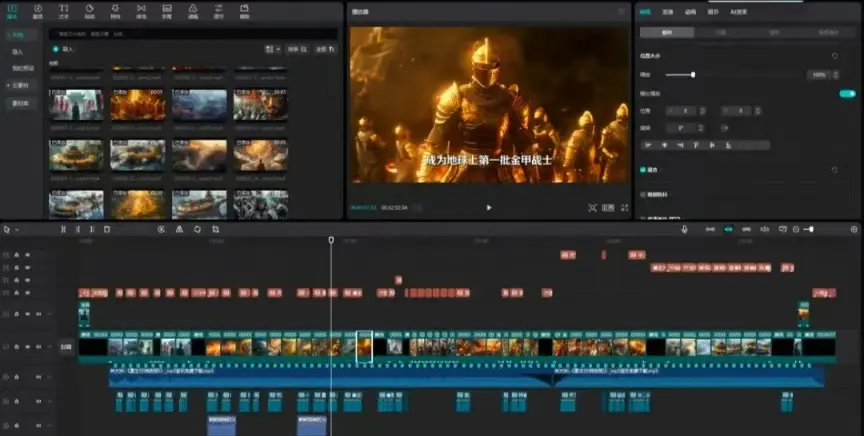Mute the main video track
864x436 pixels.
(39, 347)
